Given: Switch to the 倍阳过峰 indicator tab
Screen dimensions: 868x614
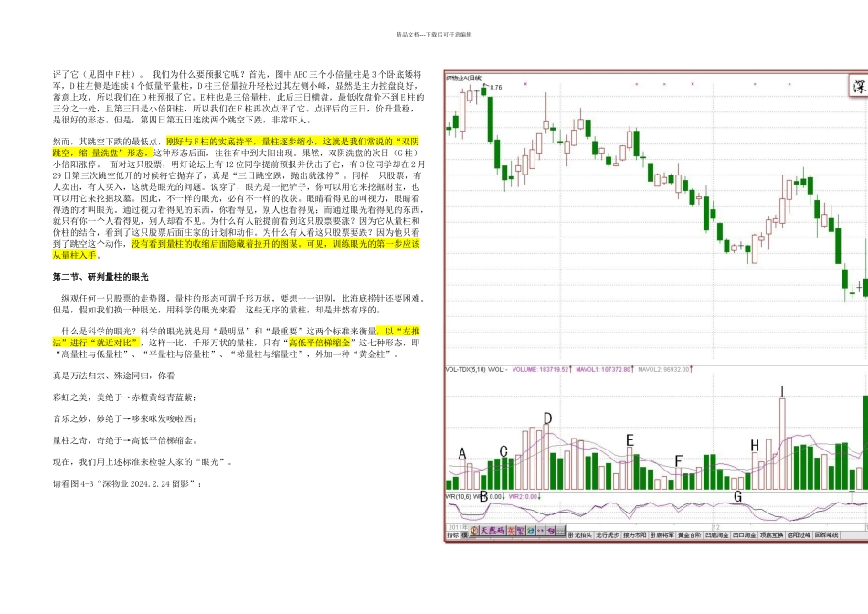Looking at the screenshot, I should pyautogui.click(x=799, y=535).
